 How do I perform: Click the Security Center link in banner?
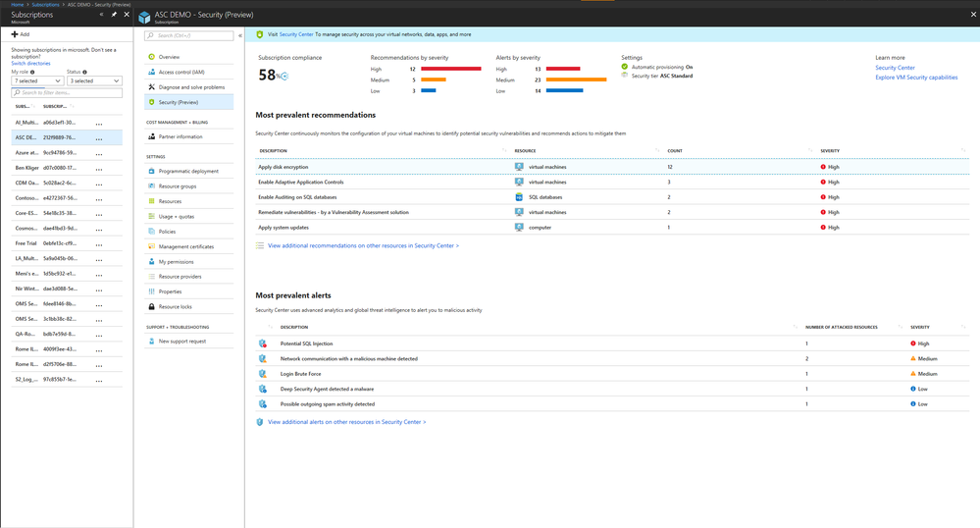[296, 34]
